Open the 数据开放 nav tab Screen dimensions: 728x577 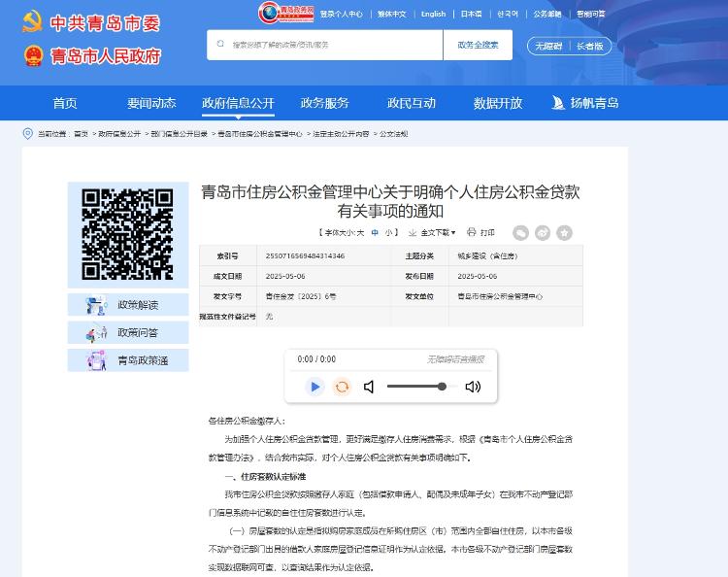coord(498,103)
